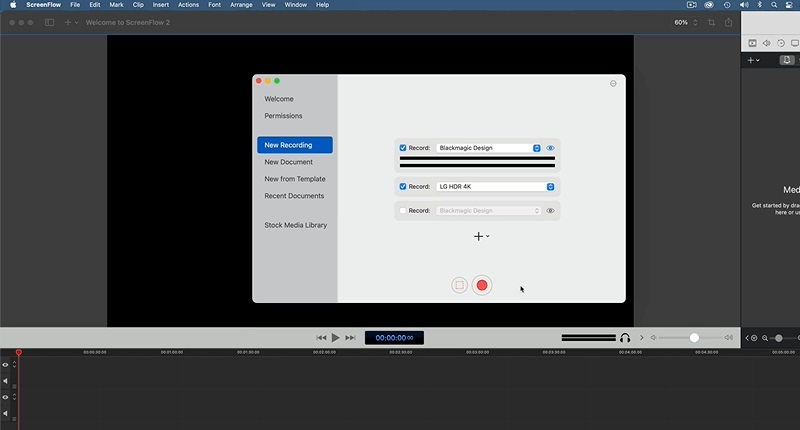The width and height of the screenshot is (800, 430).
Task: Click the red playhead marker on timeline
Action: 18,352
